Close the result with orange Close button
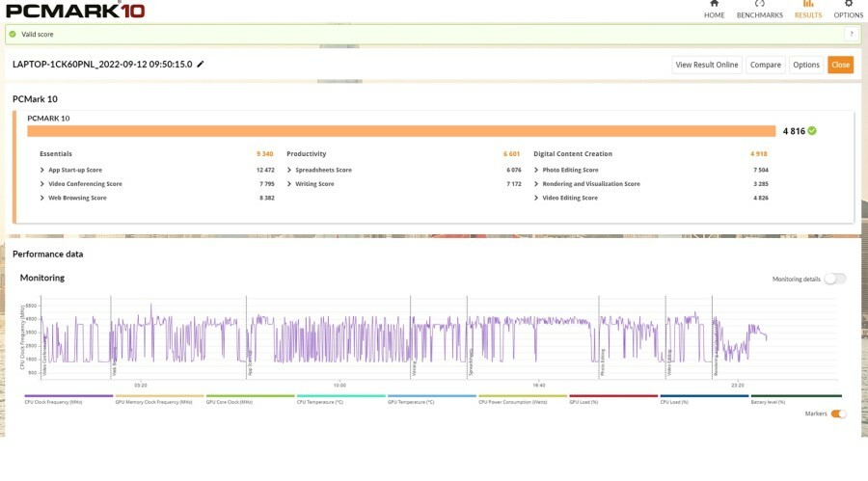This screenshot has height=481, width=868. [840, 65]
